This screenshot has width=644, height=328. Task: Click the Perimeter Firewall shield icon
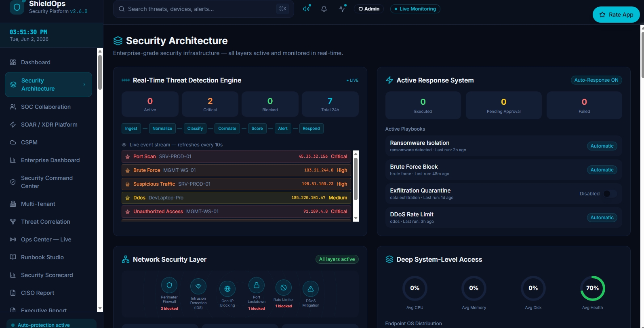[x=169, y=285]
